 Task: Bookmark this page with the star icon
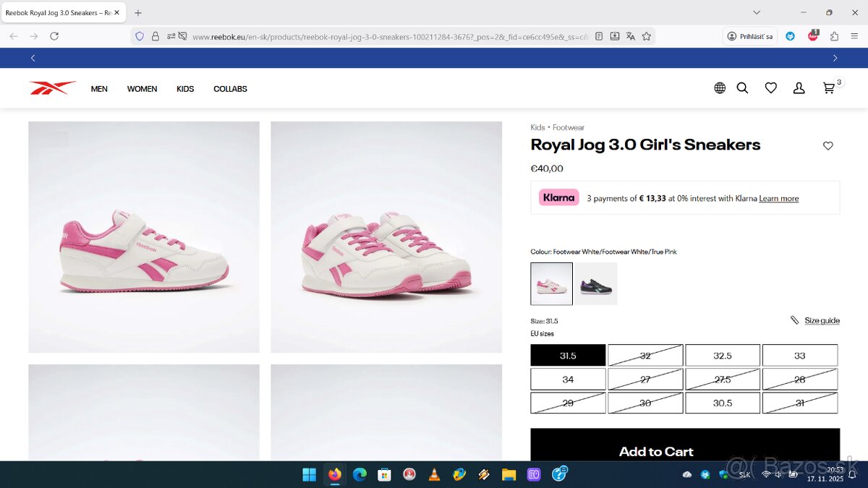pos(647,36)
